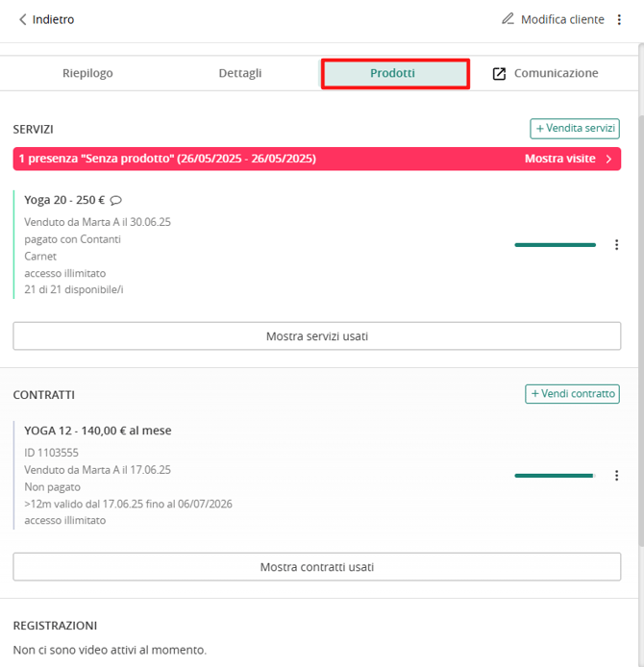Open three-dot options for Yoga 20 service

(x=616, y=244)
